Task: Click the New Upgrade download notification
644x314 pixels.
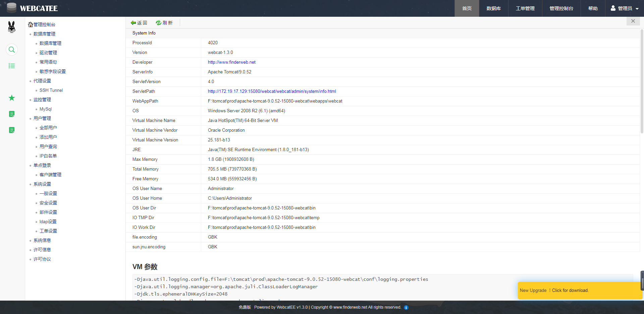Action: (x=570, y=290)
